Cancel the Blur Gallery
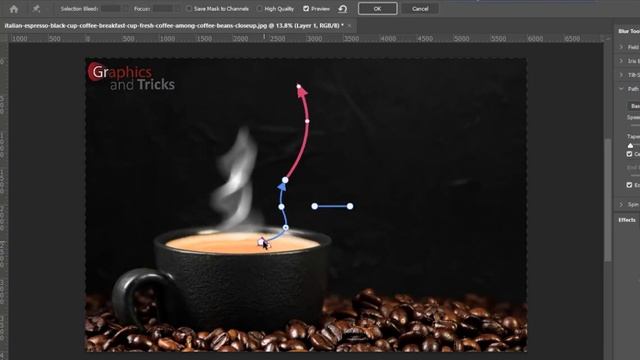The height and width of the screenshot is (360, 640). (x=420, y=9)
